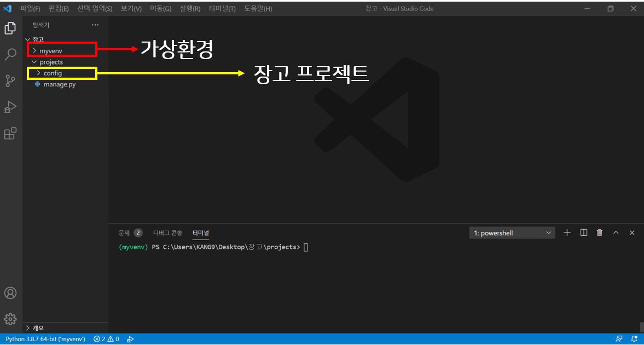
Task: Collapse the 장고 root folder
Action: click(27, 40)
